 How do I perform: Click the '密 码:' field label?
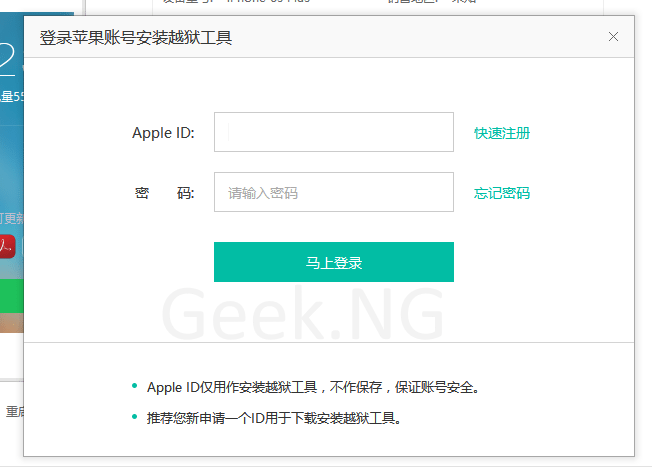pyautogui.click(x=165, y=193)
